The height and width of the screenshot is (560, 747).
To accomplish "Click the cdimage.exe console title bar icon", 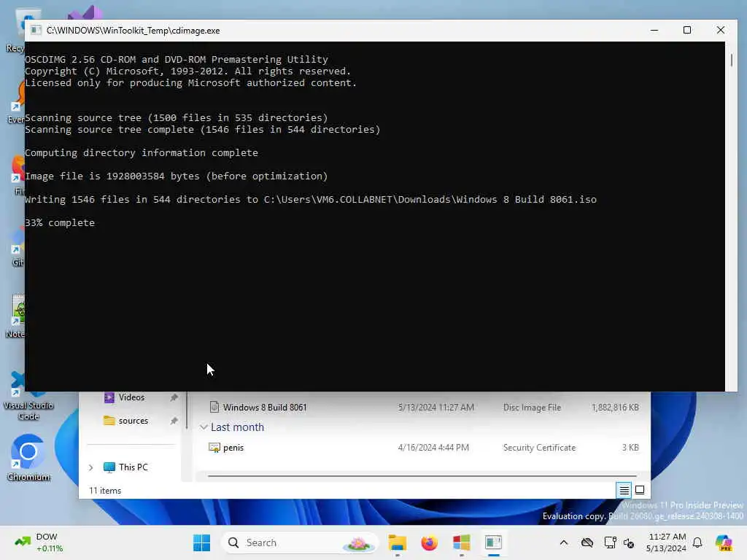I will [36, 30].
